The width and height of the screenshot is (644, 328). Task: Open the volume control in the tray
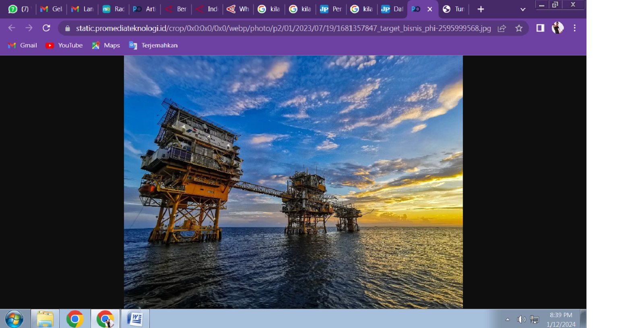point(521,320)
